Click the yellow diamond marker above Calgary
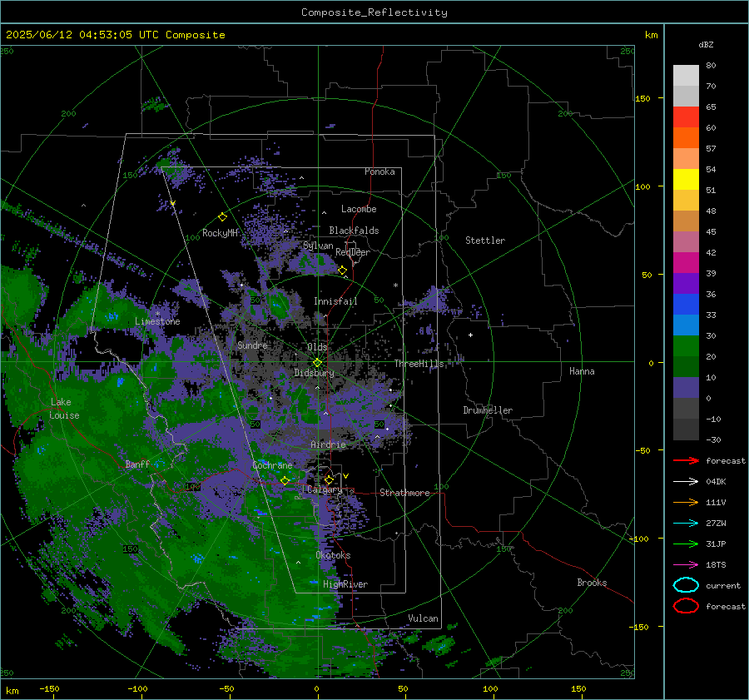 329,479
